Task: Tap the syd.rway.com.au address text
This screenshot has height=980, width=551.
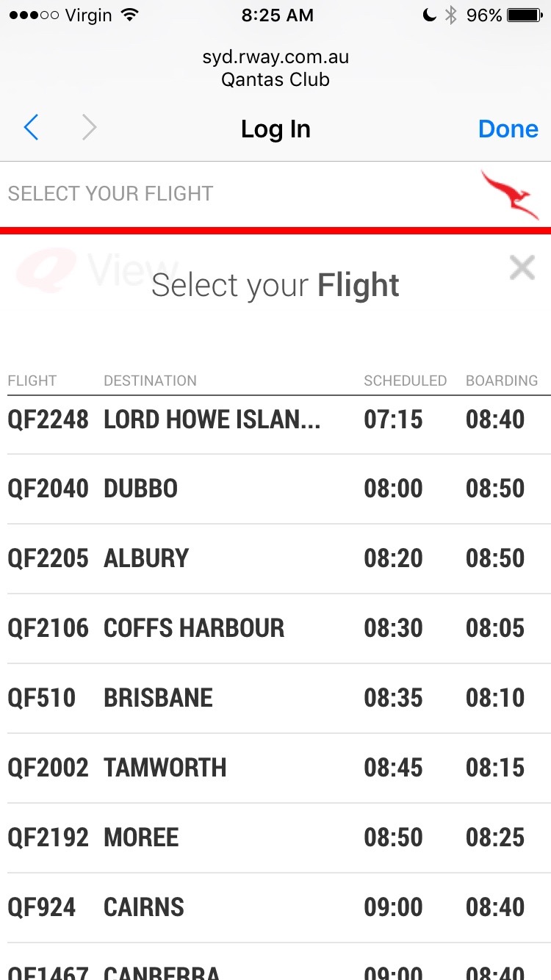Action: coord(275,57)
